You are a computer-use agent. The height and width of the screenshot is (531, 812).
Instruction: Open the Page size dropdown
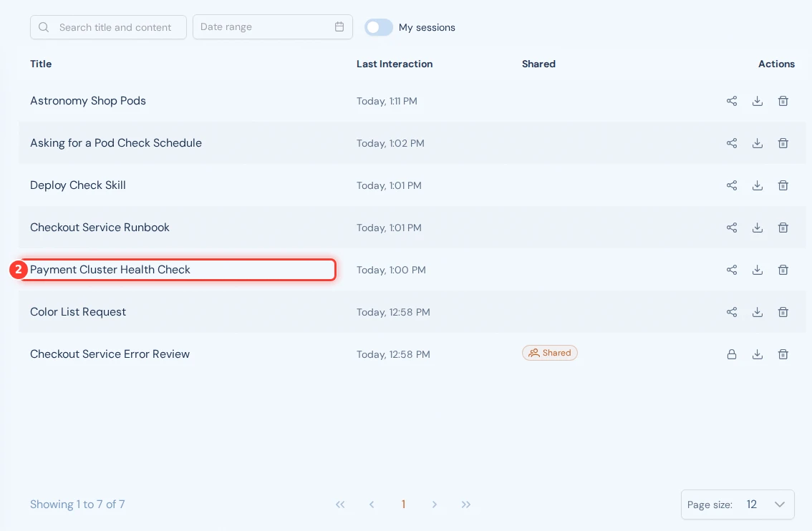(x=738, y=505)
